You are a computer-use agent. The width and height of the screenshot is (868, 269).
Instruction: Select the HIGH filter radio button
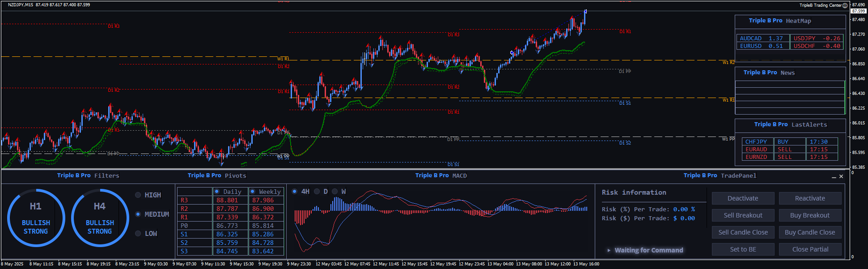pos(138,195)
